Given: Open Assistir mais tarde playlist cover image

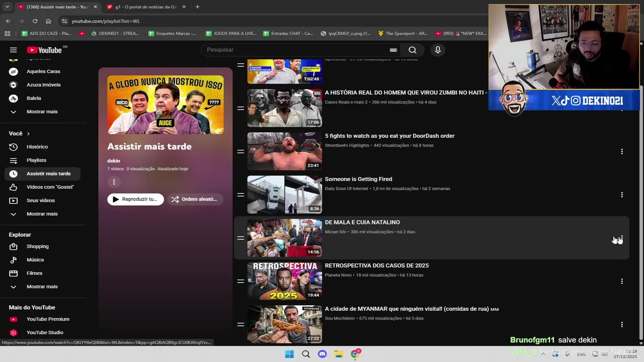Looking at the screenshot, I should [166, 105].
